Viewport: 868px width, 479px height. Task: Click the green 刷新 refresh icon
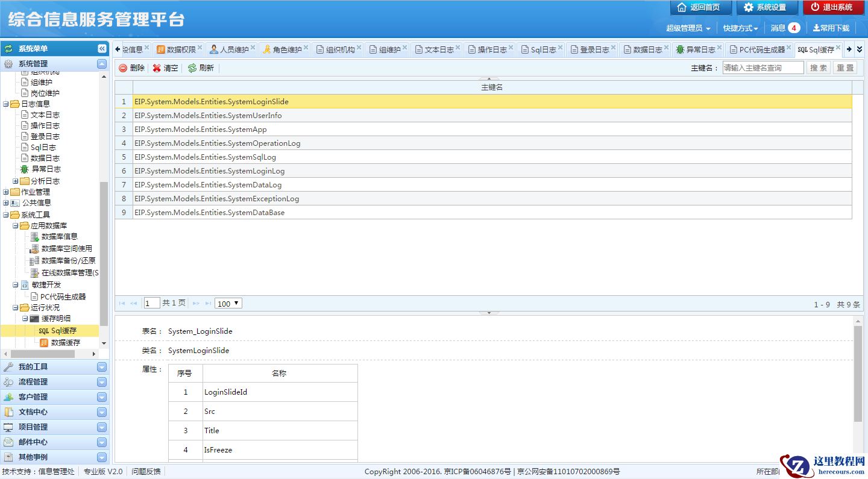pos(192,68)
